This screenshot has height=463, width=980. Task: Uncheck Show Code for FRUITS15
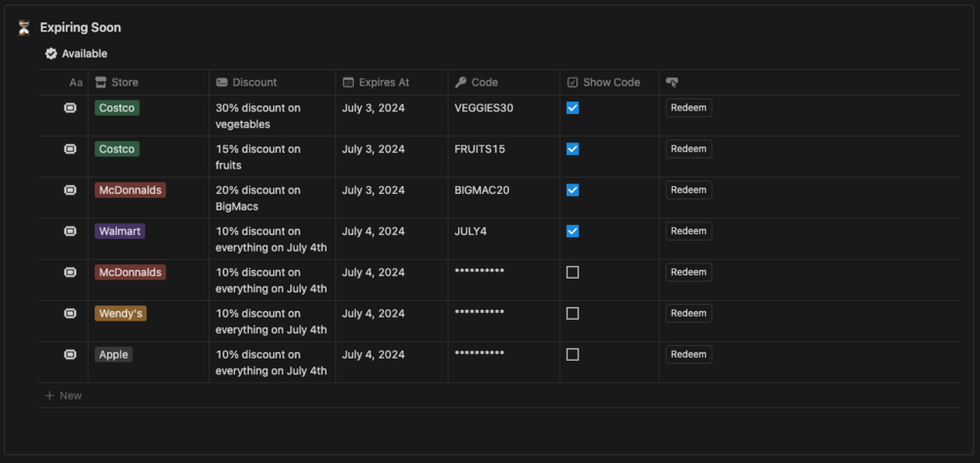(x=572, y=149)
